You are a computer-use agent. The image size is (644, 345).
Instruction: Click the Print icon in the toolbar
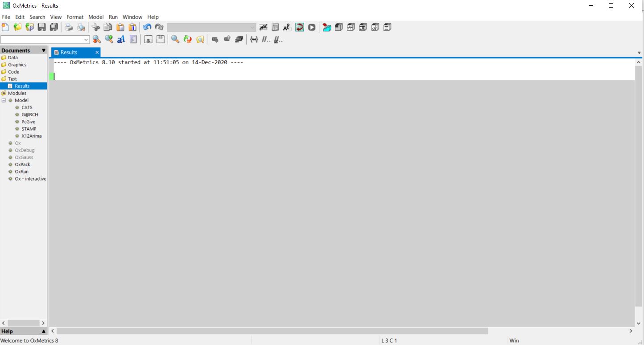click(x=68, y=27)
